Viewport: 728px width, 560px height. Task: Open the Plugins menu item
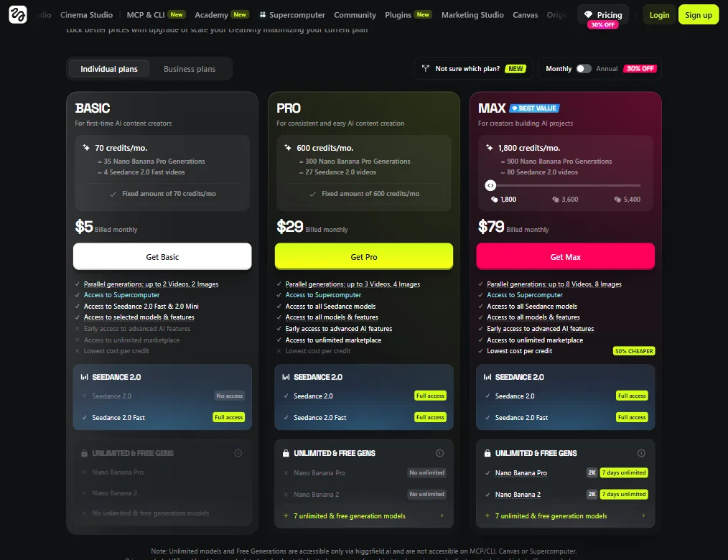tap(408, 15)
